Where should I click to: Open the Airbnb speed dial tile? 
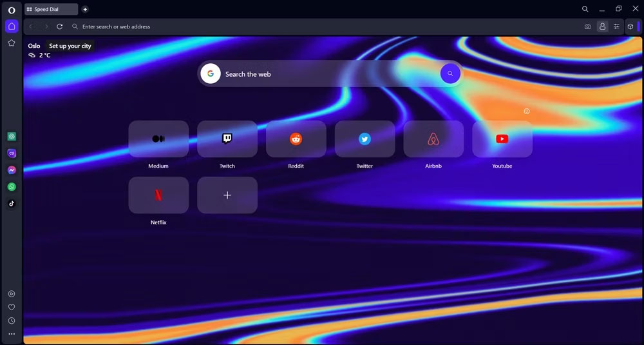click(x=433, y=139)
